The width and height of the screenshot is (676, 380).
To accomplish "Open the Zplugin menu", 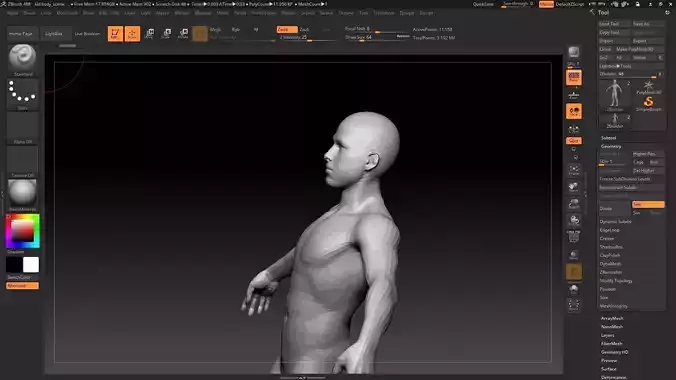I will point(407,13).
